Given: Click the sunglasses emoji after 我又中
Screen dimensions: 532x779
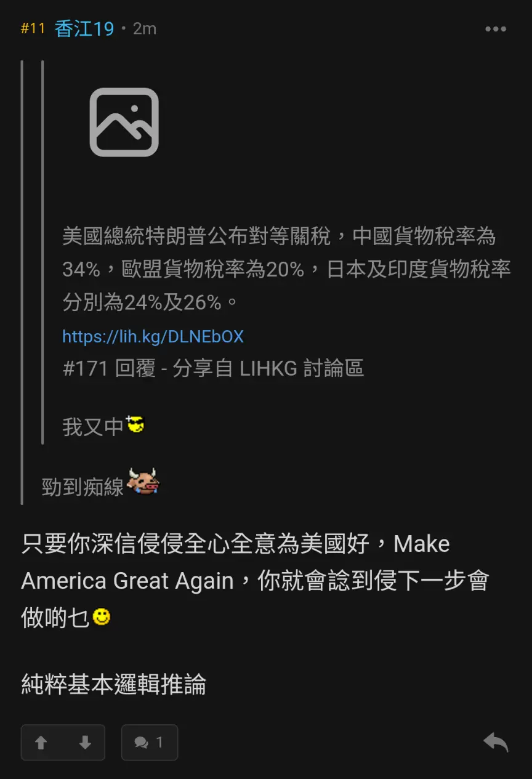Looking at the screenshot, I should click(135, 424).
